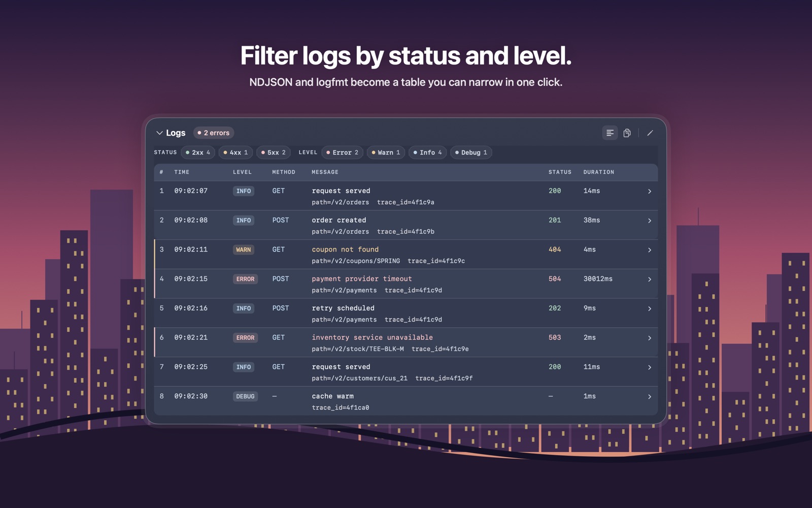
Task: Click the WARN level badge
Action: tap(244, 250)
